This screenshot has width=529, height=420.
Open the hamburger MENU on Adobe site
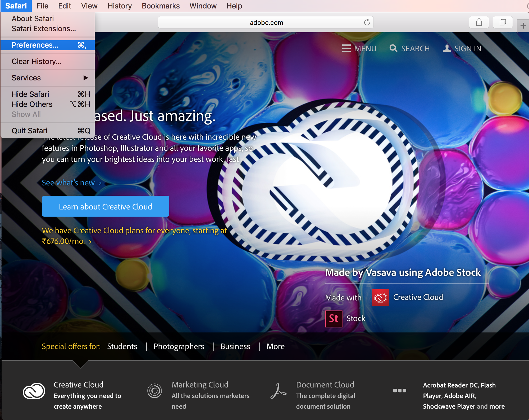346,48
